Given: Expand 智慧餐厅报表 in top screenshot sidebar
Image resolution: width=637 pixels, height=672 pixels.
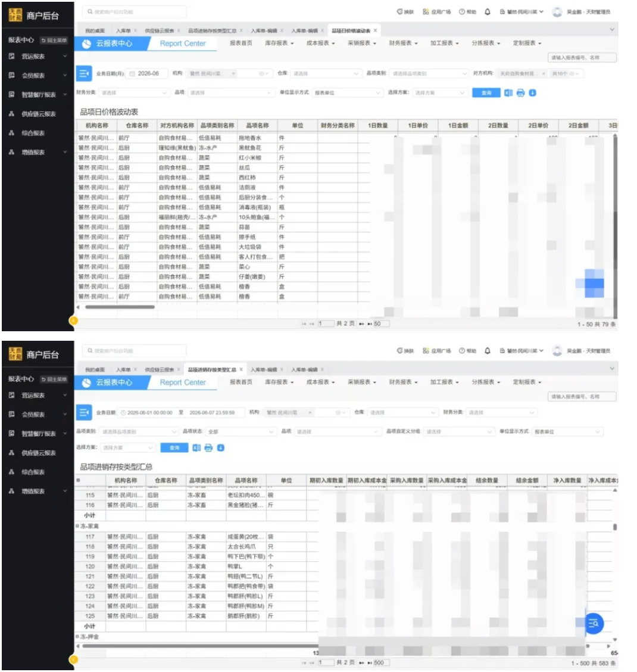Looking at the screenshot, I should tap(38, 94).
